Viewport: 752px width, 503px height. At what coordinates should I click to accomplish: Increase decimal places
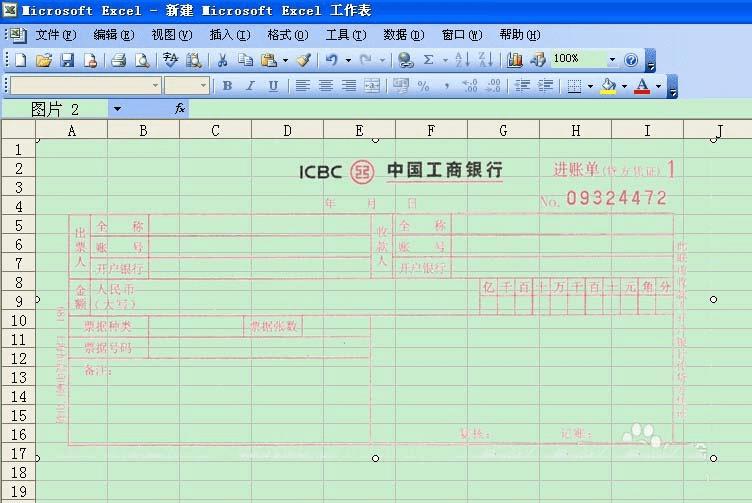click(470, 86)
